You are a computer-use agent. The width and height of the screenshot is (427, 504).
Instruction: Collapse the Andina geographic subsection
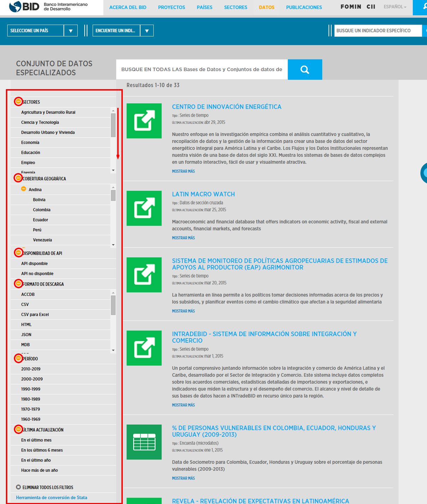(23, 189)
